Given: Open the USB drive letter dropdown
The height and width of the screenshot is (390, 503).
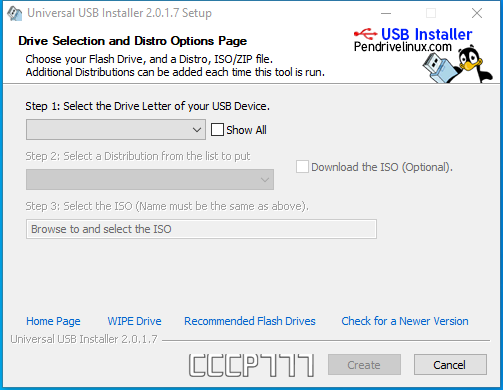Looking at the screenshot, I should [116, 130].
